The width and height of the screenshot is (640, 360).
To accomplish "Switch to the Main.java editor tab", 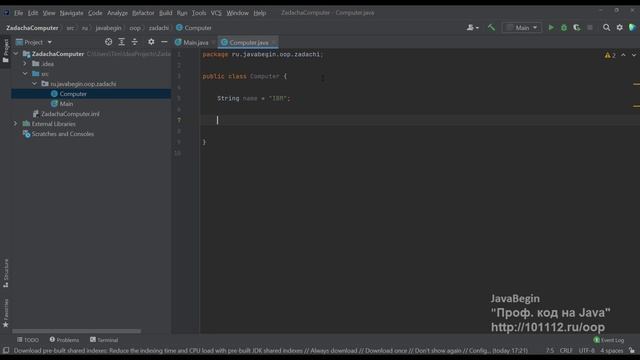I will [x=192, y=42].
